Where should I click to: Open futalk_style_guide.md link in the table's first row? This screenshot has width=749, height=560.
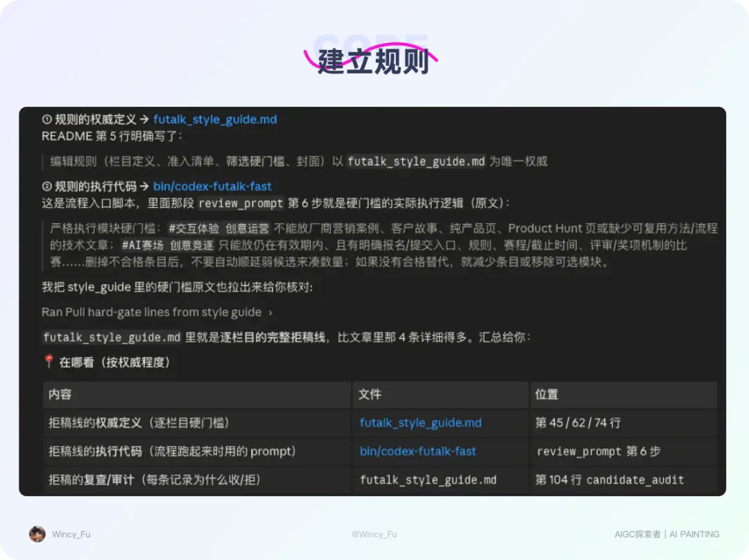tap(420, 423)
